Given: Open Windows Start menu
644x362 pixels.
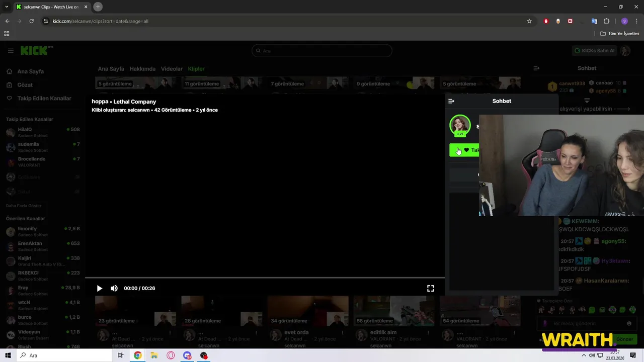Looking at the screenshot, I should pos(8,355).
